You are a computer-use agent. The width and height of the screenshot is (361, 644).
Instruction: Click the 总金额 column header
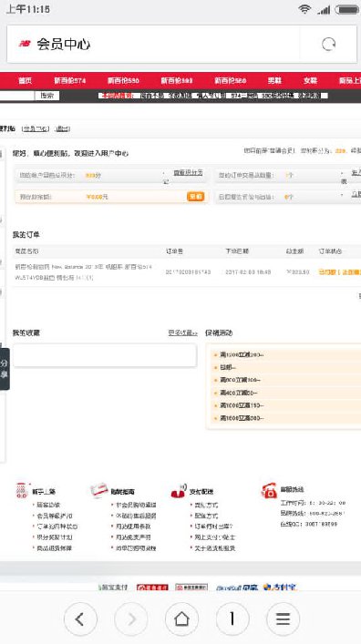294,250
